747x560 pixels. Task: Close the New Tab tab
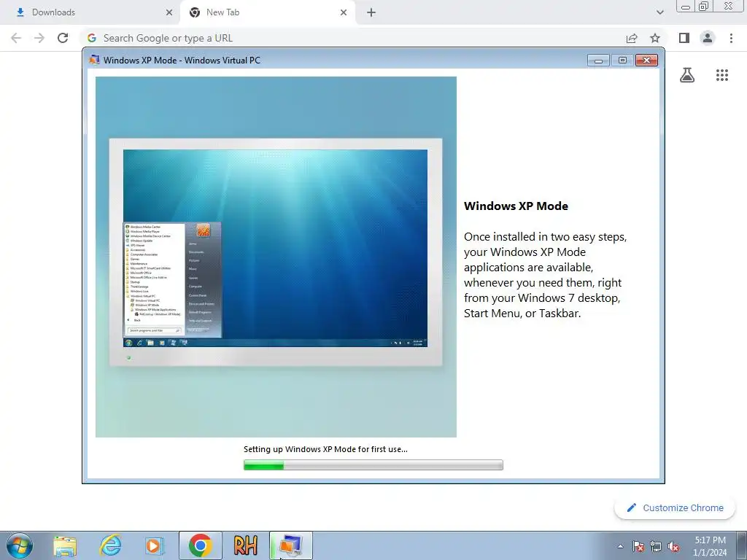344,12
